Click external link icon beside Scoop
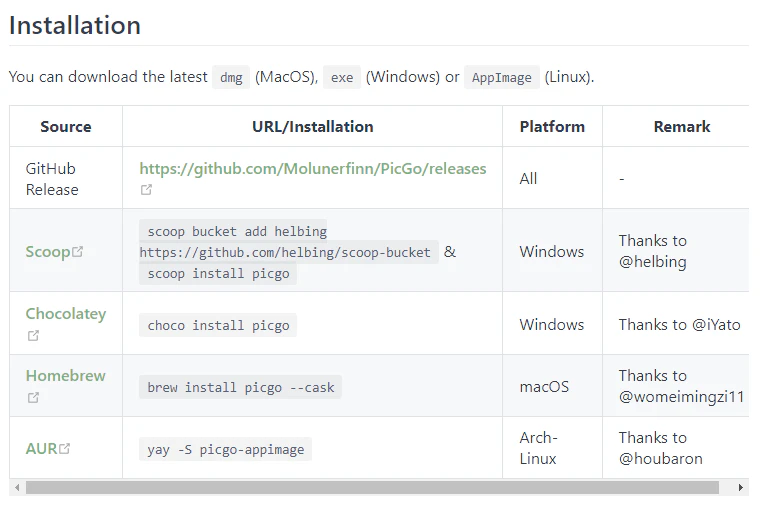The height and width of the screenshot is (512, 776). (x=78, y=252)
